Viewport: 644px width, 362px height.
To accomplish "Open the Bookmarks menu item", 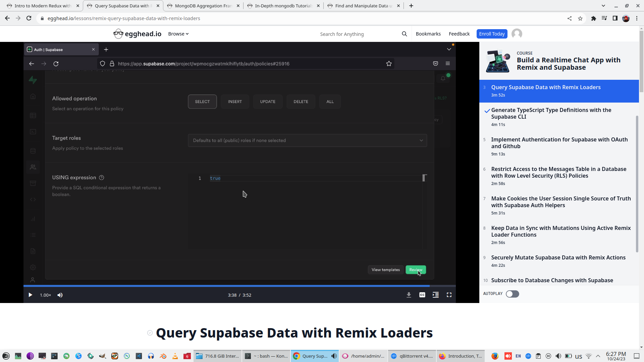I will [428, 34].
